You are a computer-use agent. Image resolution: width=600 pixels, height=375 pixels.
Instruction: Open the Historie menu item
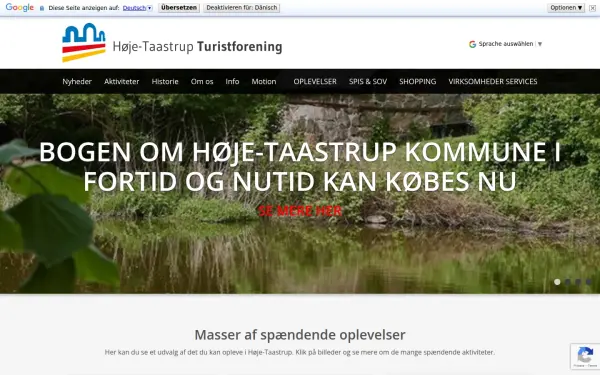(x=165, y=82)
